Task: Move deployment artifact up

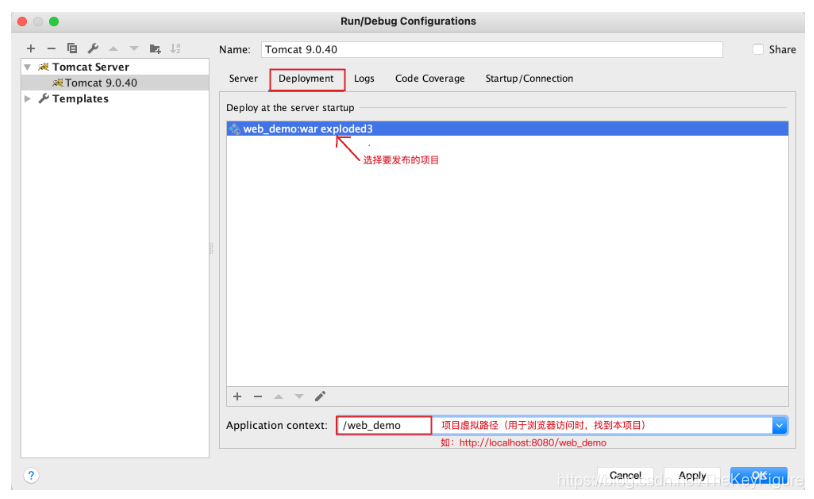Action: pos(278,396)
